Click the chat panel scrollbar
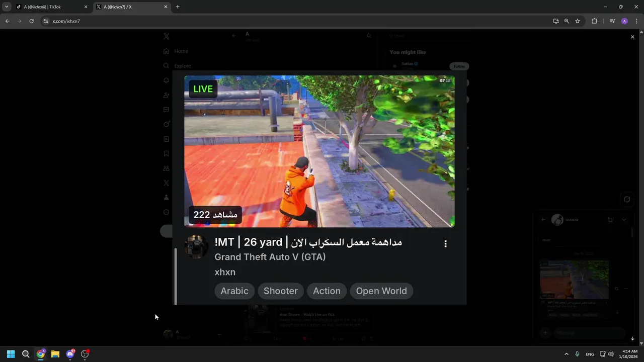 [x=632, y=233]
